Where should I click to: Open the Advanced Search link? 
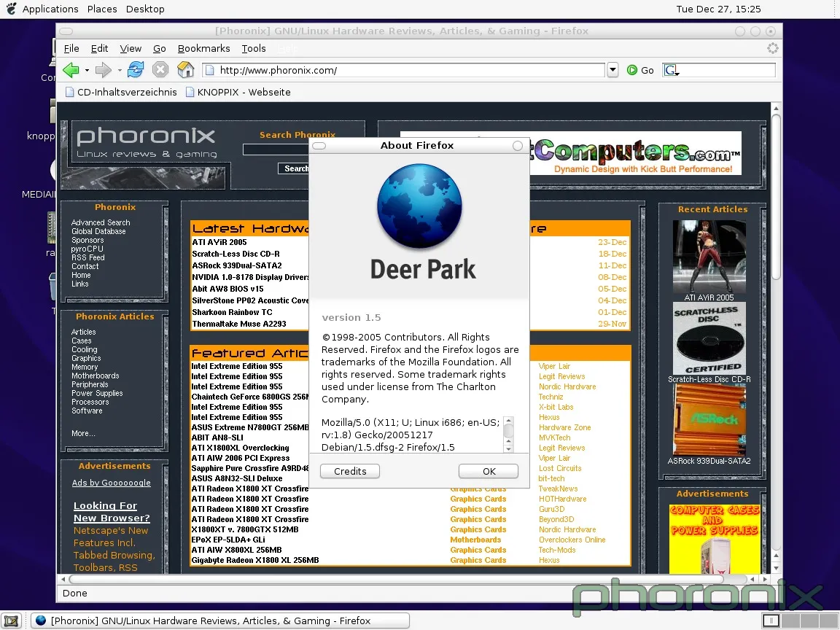[x=101, y=222]
